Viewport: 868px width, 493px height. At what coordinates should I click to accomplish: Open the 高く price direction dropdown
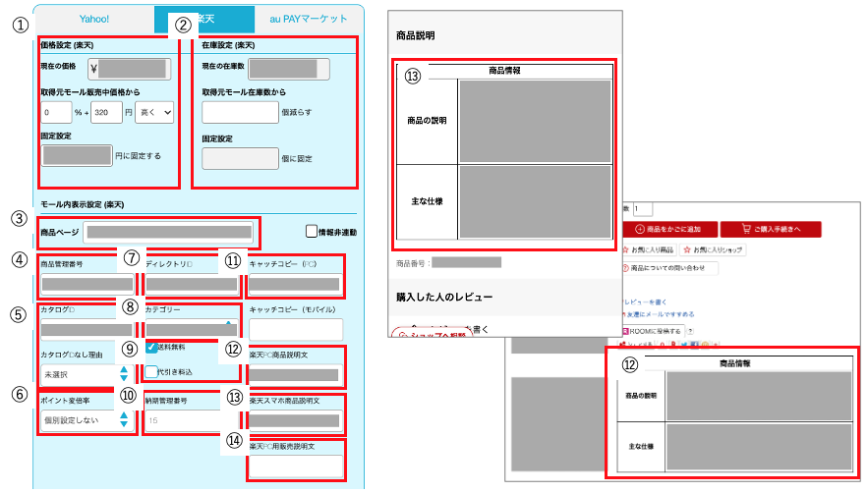pos(154,112)
